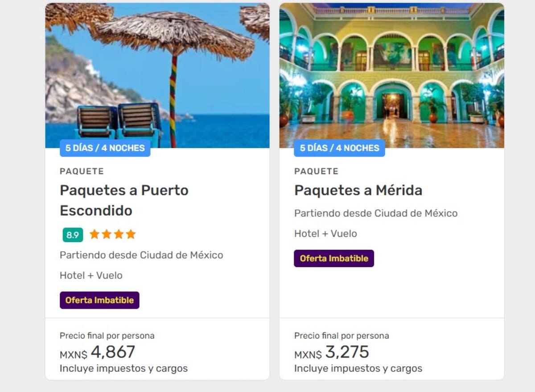Open Paquetes a Puerto Escondido
The image size is (535, 392).
pyautogui.click(x=124, y=200)
